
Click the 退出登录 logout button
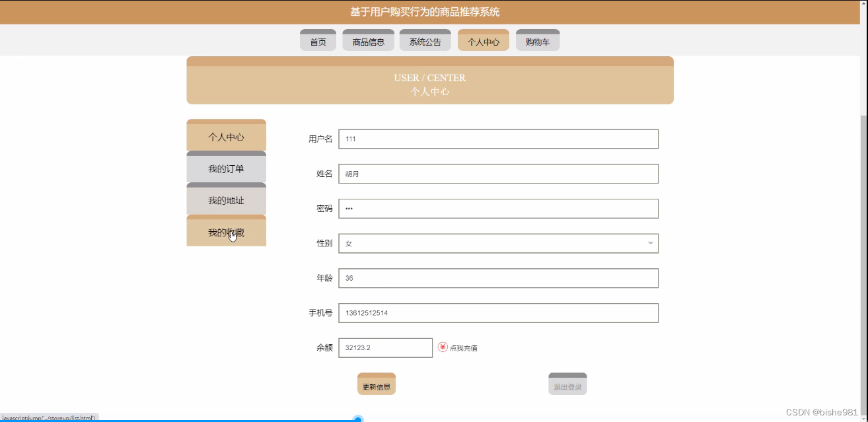click(567, 384)
